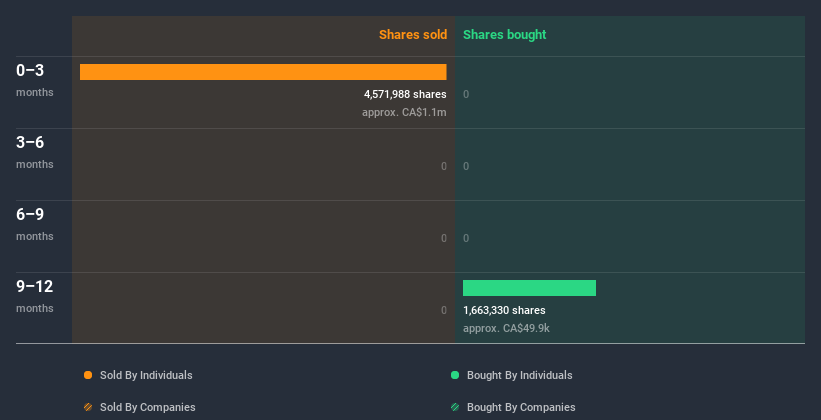Click the shares bought 0 in 0–3 months row
The height and width of the screenshot is (420, 821).
(x=466, y=94)
